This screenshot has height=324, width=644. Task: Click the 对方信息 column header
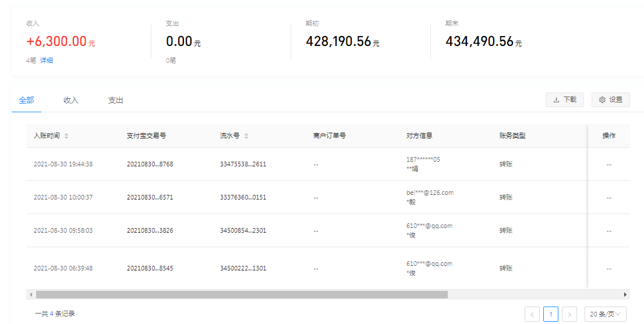pyautogui.click(x=419, y=136)
